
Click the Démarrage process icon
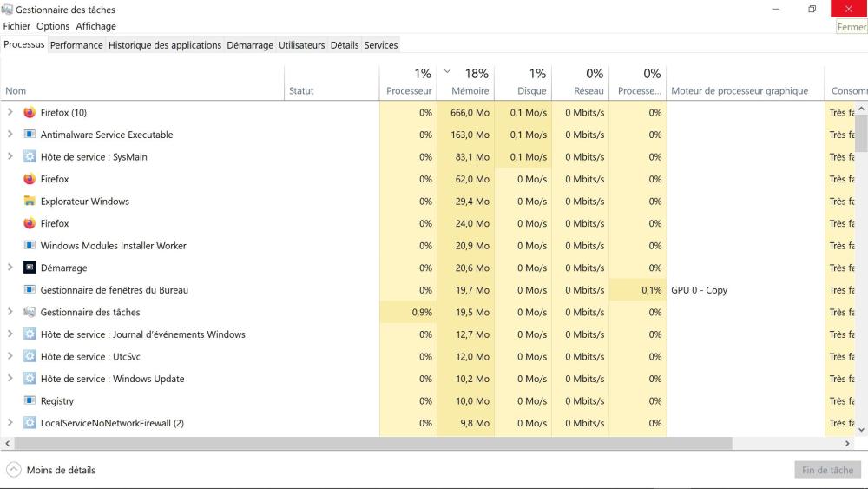[30, 268]
